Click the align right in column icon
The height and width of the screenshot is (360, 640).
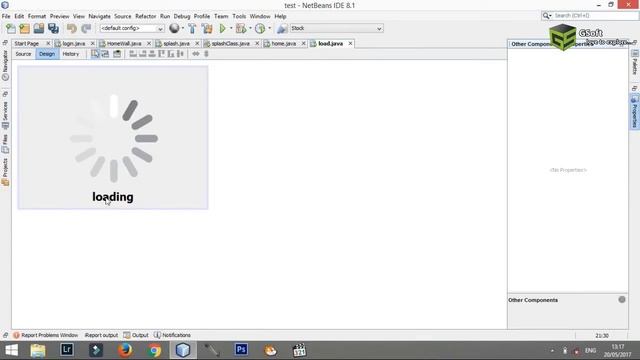[x=142, y=54]
